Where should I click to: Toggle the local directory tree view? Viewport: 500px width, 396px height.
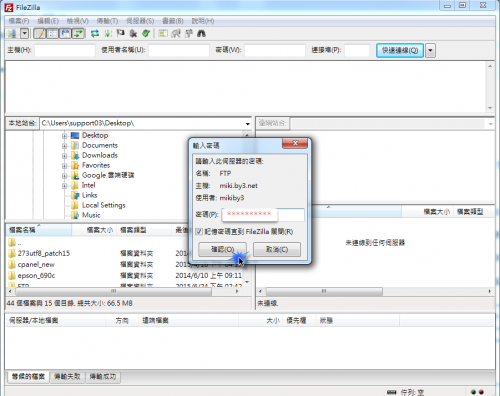pyautogui.click(x=52, y=33)
